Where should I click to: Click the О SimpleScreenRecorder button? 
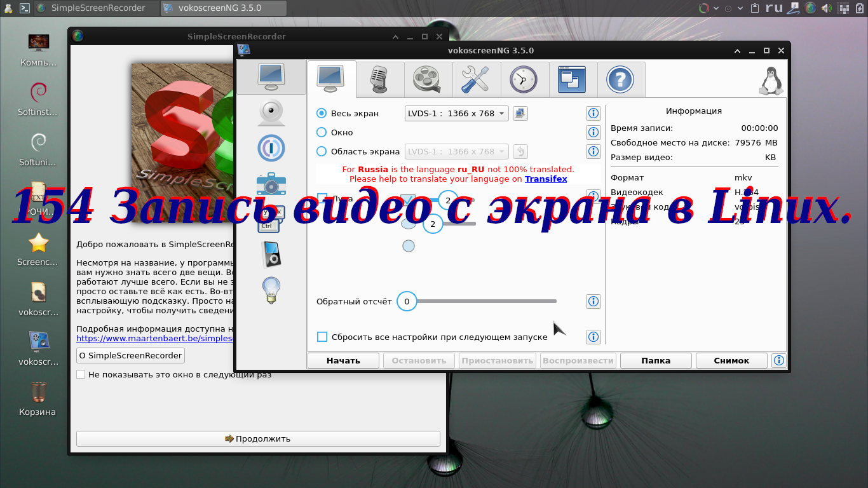click(130, 355)
